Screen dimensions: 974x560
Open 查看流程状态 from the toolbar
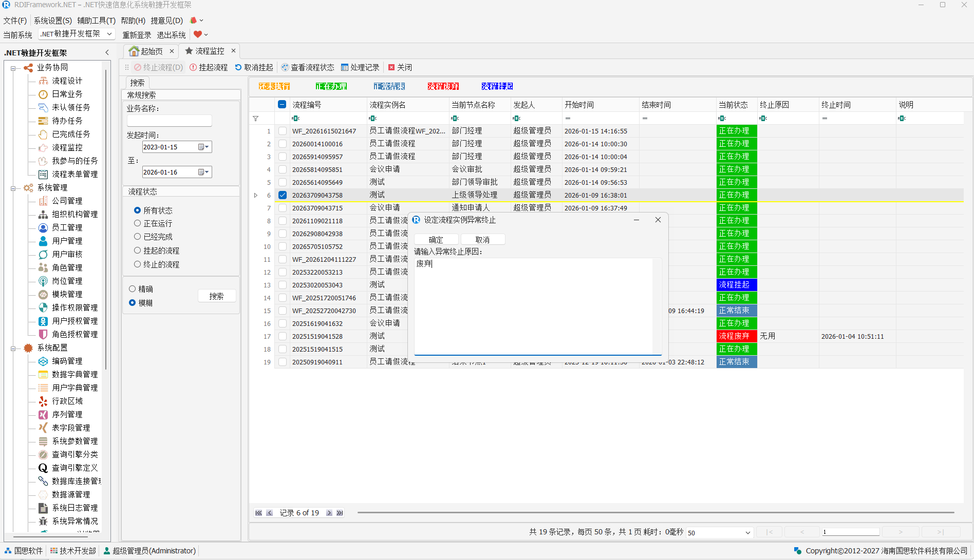point(285,67)
